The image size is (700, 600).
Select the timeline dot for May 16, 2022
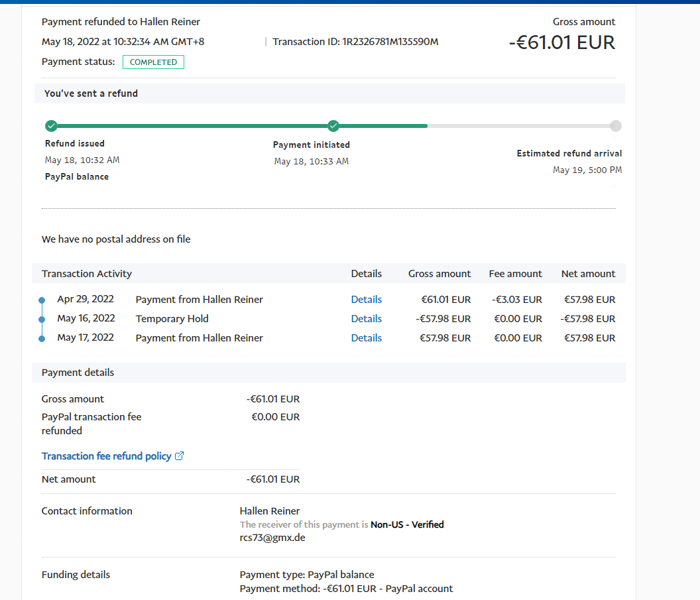point(42,319)
